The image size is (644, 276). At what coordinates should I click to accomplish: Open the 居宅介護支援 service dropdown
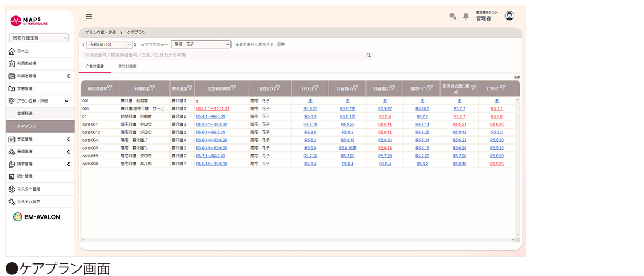[39, 38]
